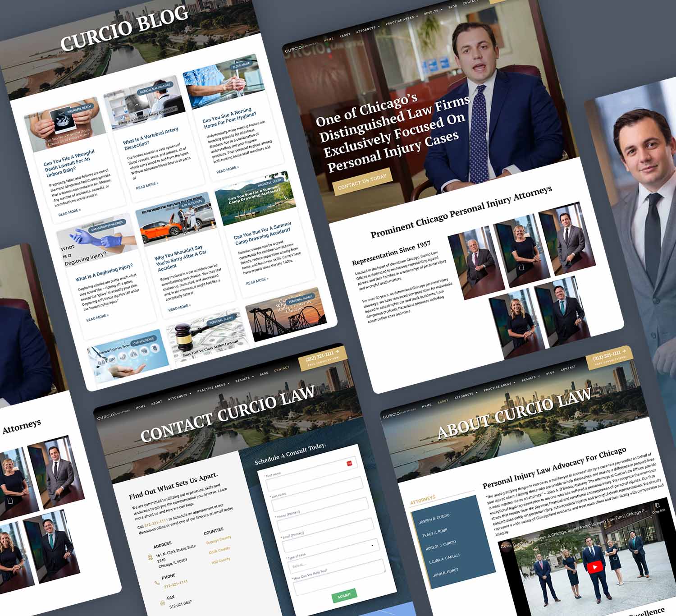Click About in the home page menu
The image size is (676, 616).
coord(344,35)
